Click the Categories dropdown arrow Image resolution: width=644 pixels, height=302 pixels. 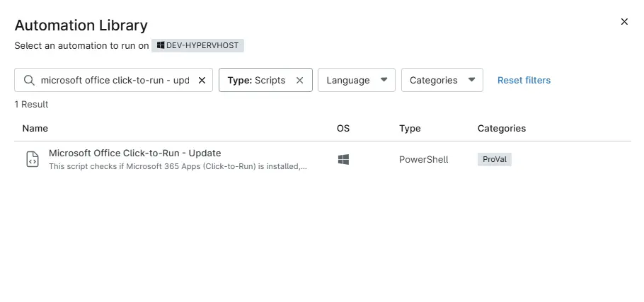coord(471,80)
